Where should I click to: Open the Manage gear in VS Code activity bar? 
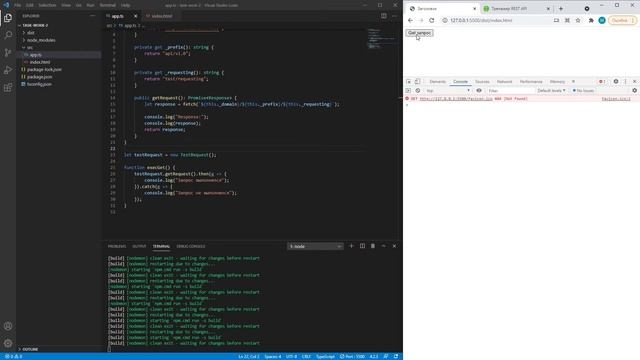8,343
